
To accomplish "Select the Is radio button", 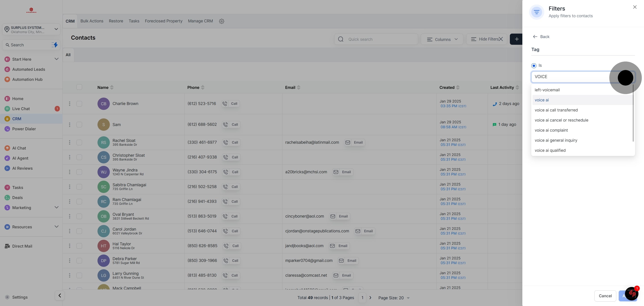I will pyautogui.click(x=534, y=66).
